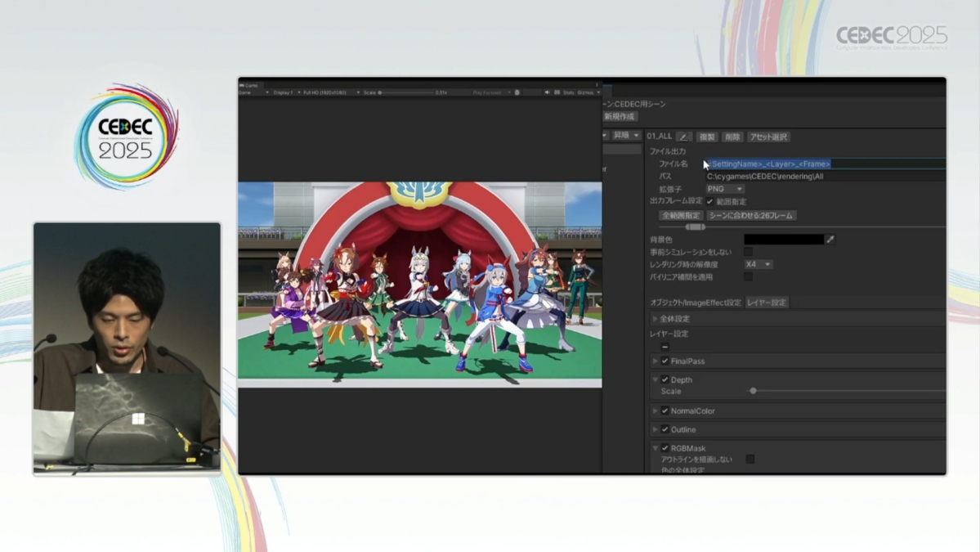The image size is (980, 552).
Task: Click the Game view preview image
Action: pos(420,285)
